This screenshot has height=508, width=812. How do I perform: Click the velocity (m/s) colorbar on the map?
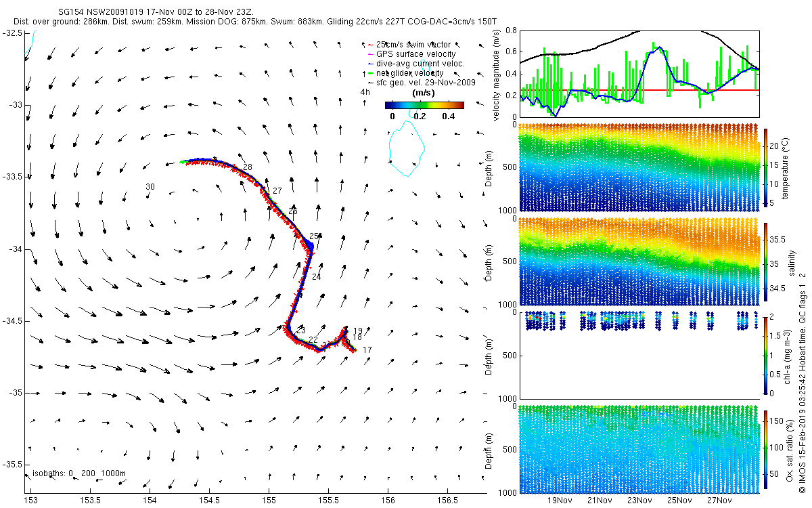coord(424,105)
